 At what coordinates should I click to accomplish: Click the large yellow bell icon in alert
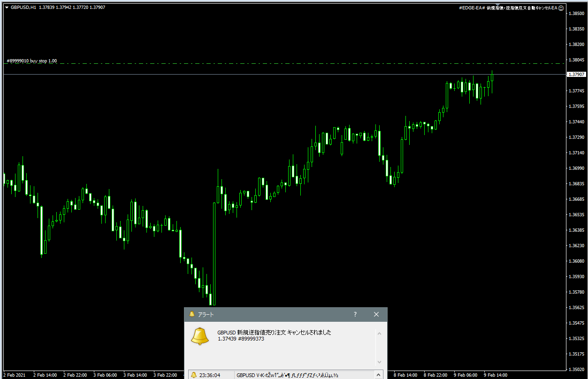(199, 336)
